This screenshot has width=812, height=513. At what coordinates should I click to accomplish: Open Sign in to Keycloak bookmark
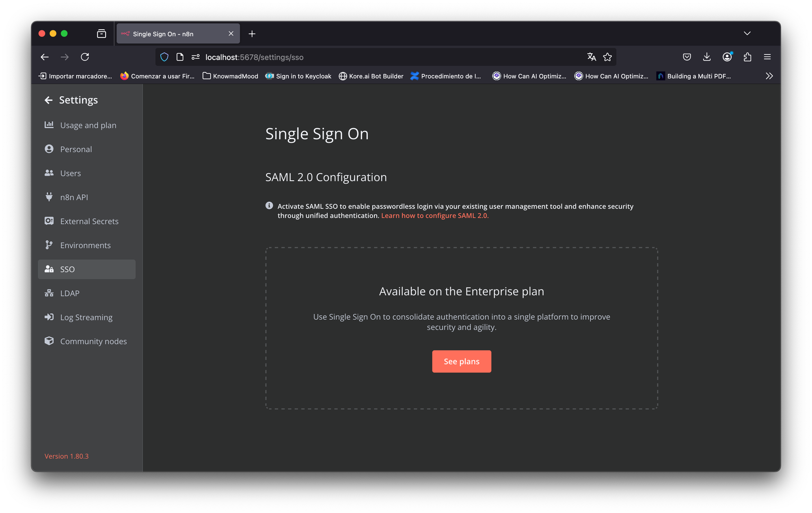pos(298,76)
